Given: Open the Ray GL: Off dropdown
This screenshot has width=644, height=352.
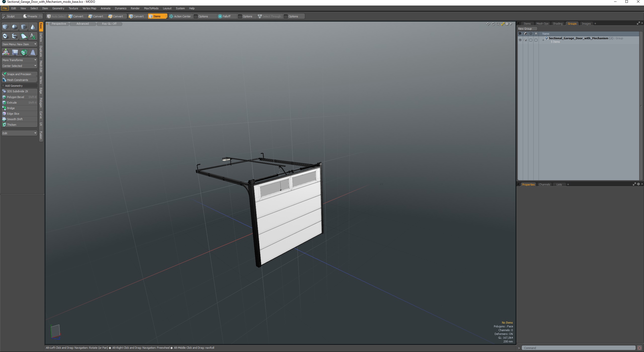Looking at the screenshot, I should 109,24.
